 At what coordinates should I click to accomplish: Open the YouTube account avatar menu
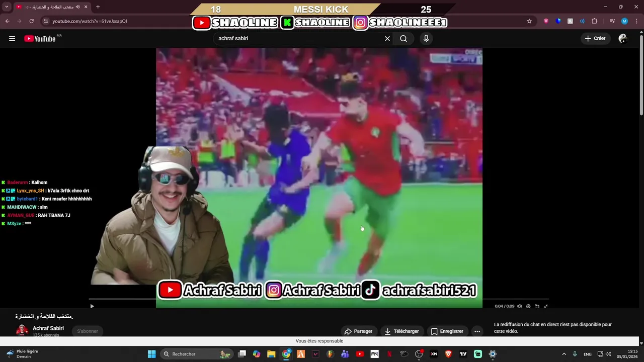click(623, 39)
